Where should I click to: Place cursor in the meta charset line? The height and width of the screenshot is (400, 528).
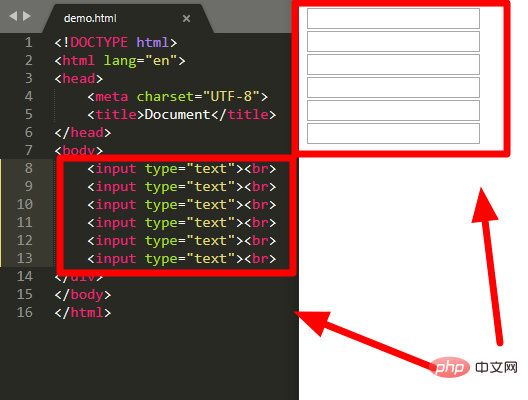point(177,97)
